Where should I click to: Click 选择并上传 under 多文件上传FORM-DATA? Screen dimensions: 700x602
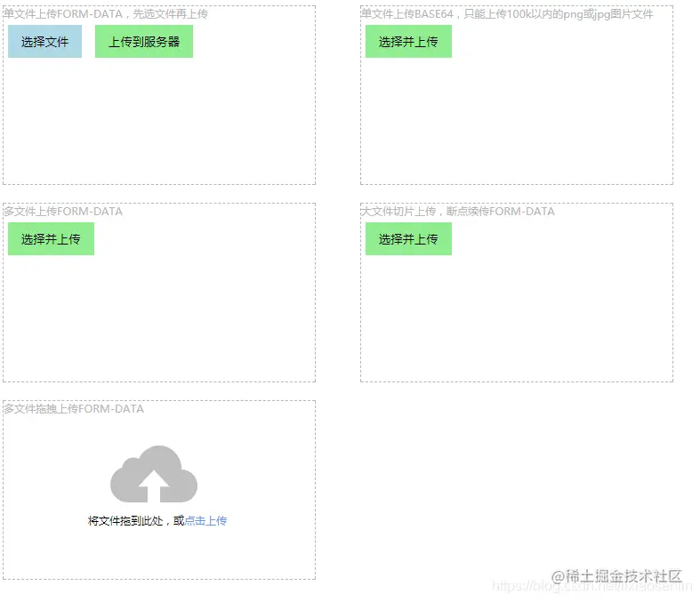pos(51,238)
